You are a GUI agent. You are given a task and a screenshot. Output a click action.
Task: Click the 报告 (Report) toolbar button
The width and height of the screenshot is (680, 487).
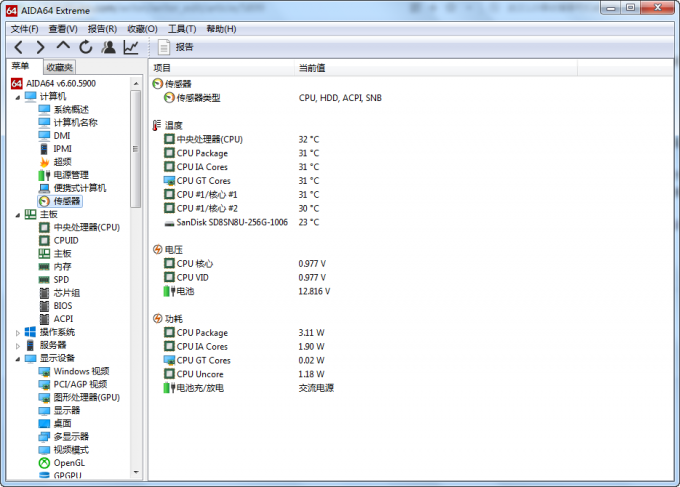(175, 47)
